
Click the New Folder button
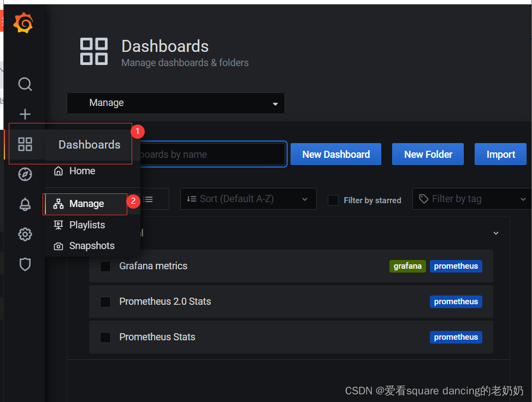pos(428,155)
